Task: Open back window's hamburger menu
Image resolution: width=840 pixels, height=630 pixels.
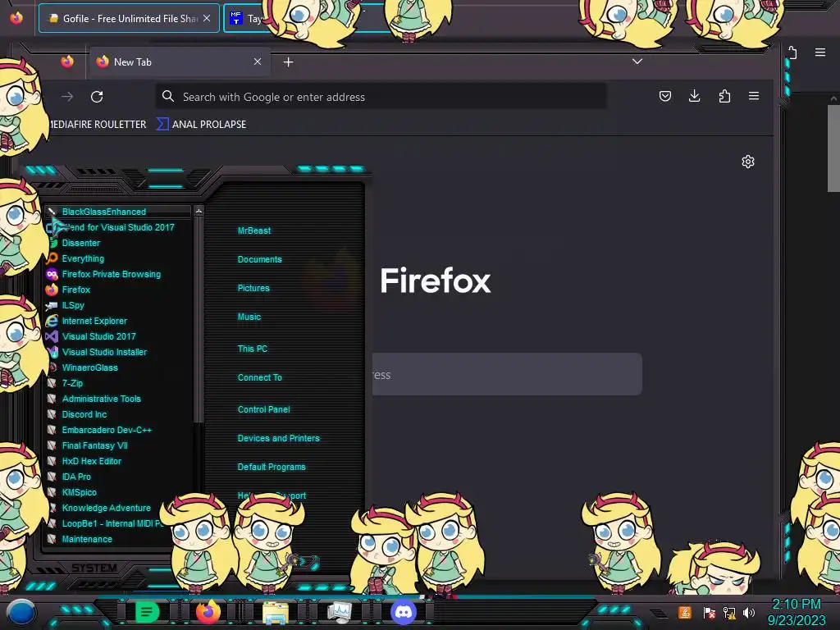Action: coord(820,52)
